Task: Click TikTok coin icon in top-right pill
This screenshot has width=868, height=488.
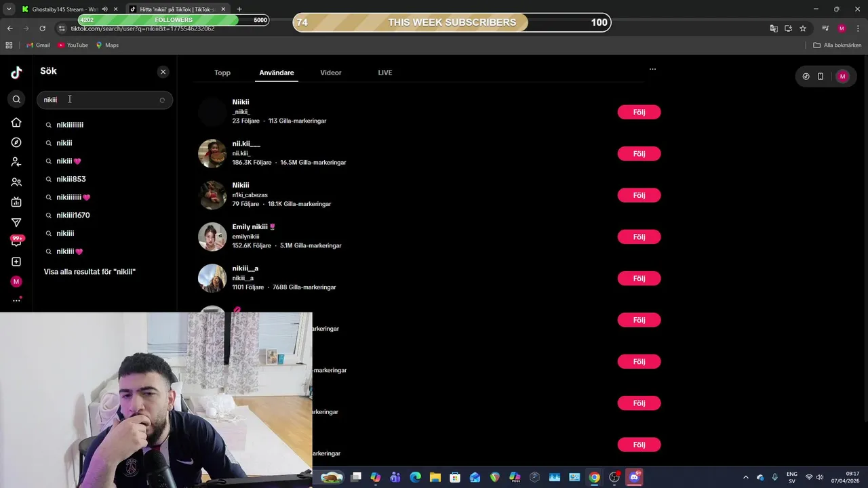Action: coord(806,77)
